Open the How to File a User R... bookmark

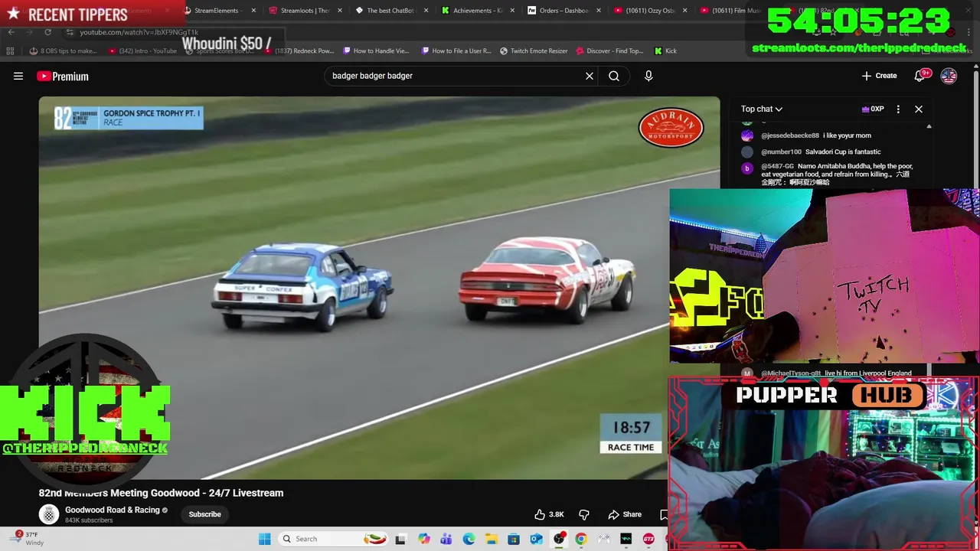(456, 51)
